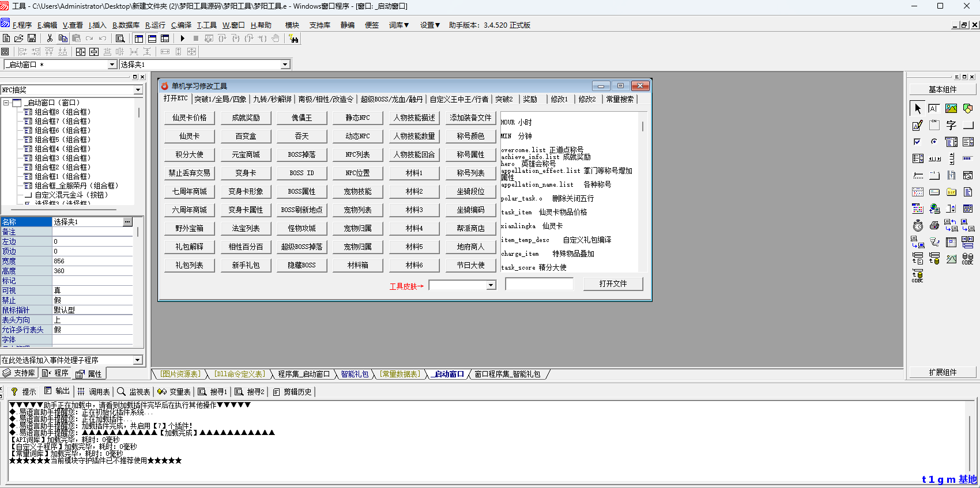Click the Copy toolbar icon

click(x=63, y=38)
